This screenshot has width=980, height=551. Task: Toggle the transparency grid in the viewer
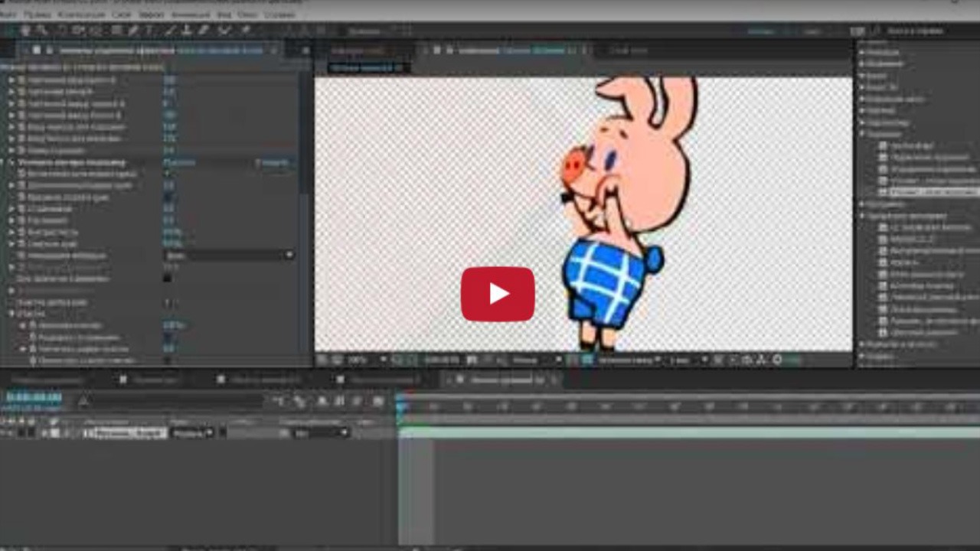[587, 360]
